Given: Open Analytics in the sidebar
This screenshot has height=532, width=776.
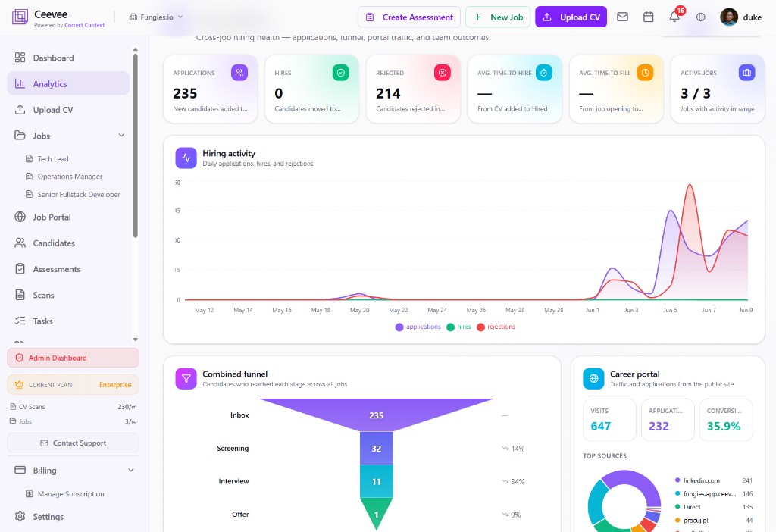Looking at the screenshot, I should pos(68,83).
